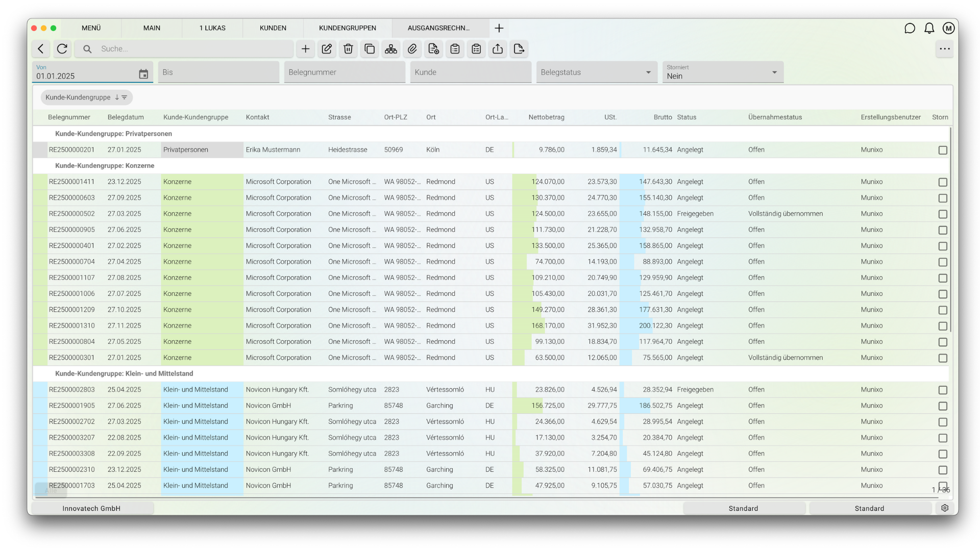Screen dimensions: 980x551
Task: Switch to the KUNDENGRUPPEN tab
Action: pos(348,28)
